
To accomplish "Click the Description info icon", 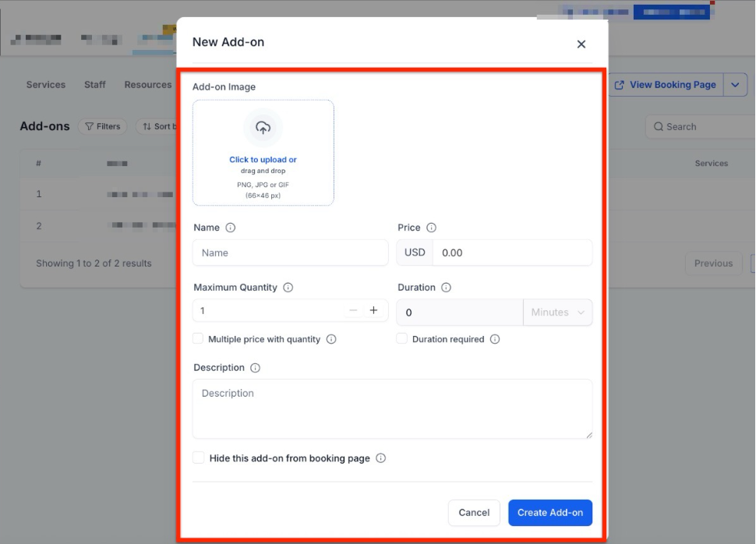I will point(255,368).
